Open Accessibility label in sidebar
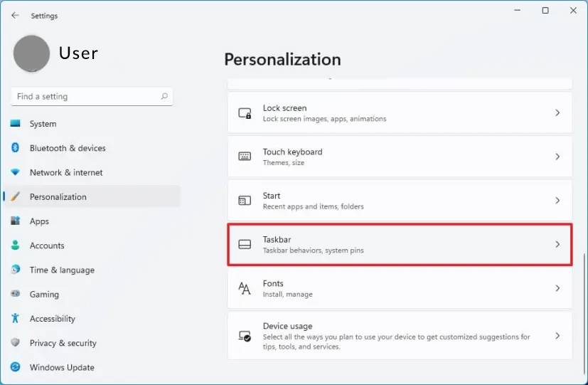This screenshot has height=385, width=588. click(x=53, y=319)
